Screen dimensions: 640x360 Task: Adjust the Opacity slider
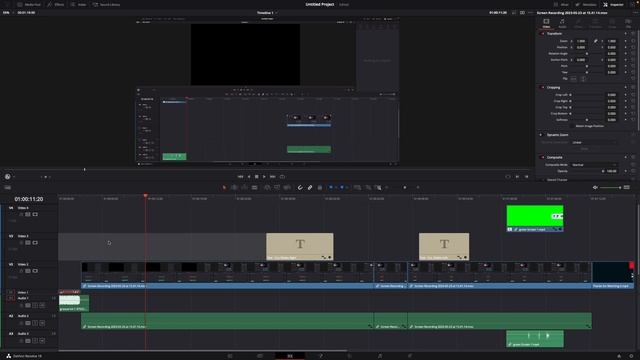click(x=588, y=171)
